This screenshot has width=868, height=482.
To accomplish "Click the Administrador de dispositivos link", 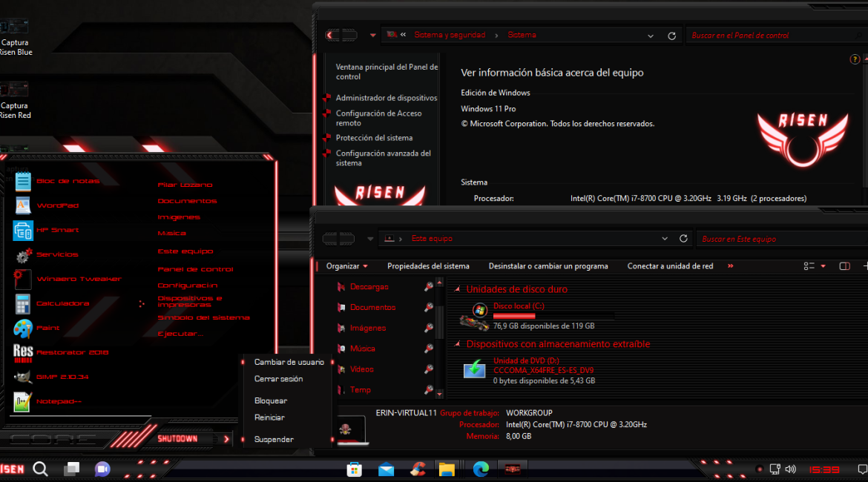I will pos(386,98).
